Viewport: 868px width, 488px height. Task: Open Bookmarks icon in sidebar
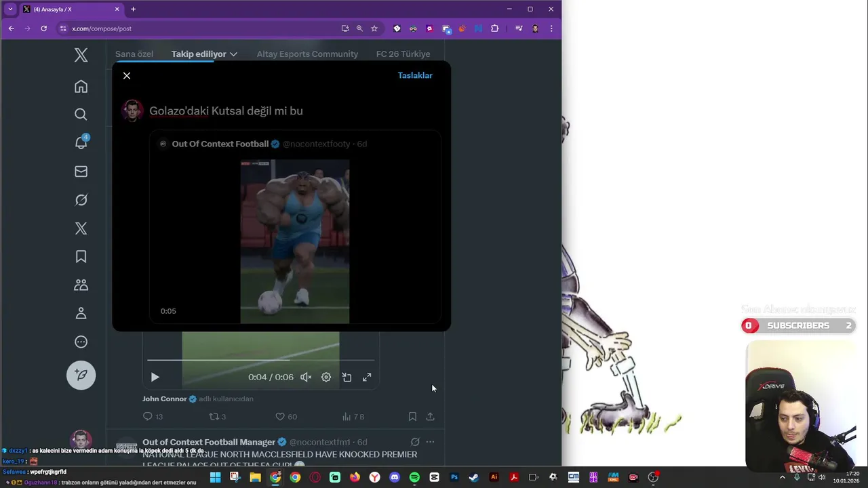81,257
